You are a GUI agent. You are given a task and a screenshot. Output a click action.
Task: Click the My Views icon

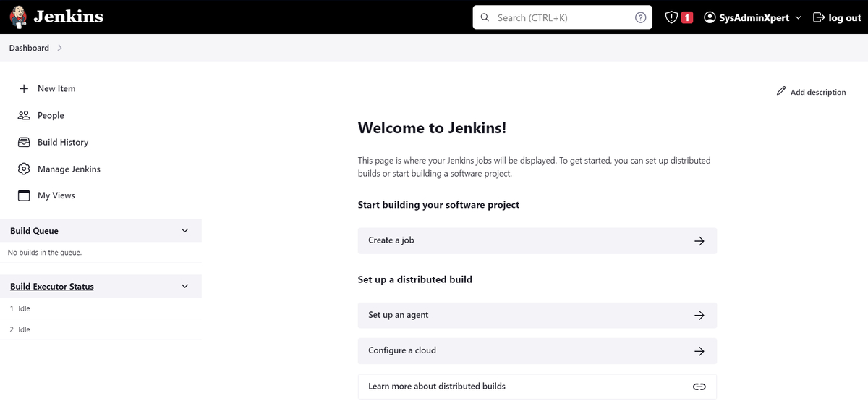[x=22, y=195]
